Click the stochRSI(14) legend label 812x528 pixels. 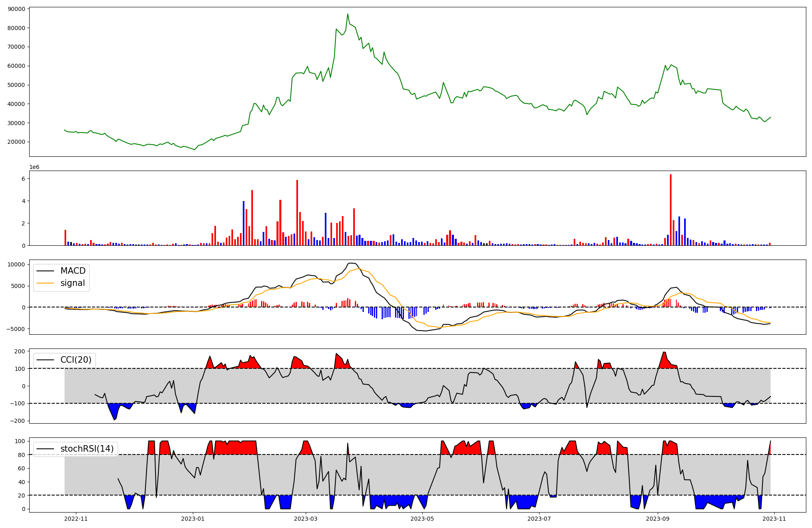pyautogui.click(x=87, y=449)
